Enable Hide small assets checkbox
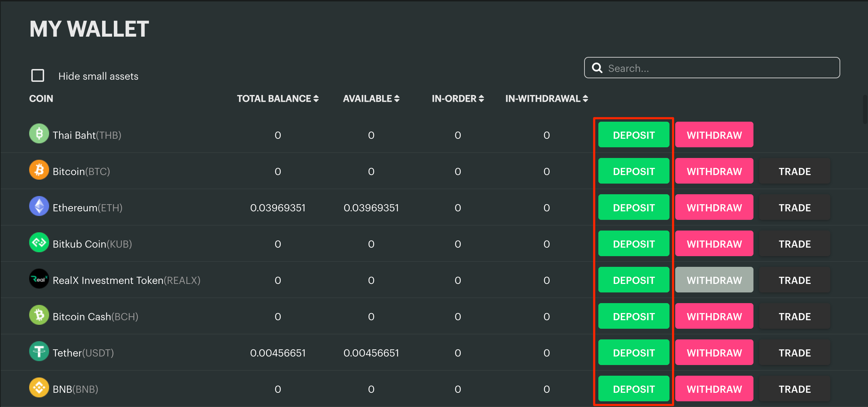Screen dimensions: 868x407 (38, 75)
